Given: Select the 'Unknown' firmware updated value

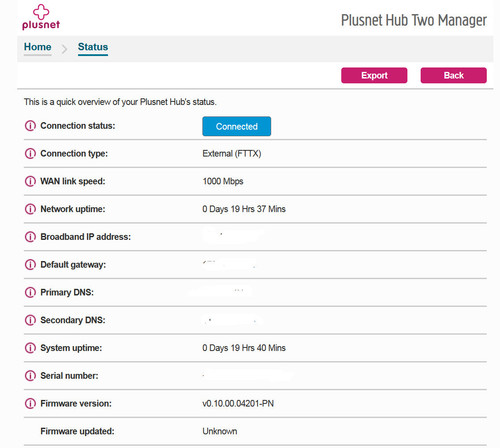Looking at the screenshot, I should pyautogui.click(x=220, y=431).
